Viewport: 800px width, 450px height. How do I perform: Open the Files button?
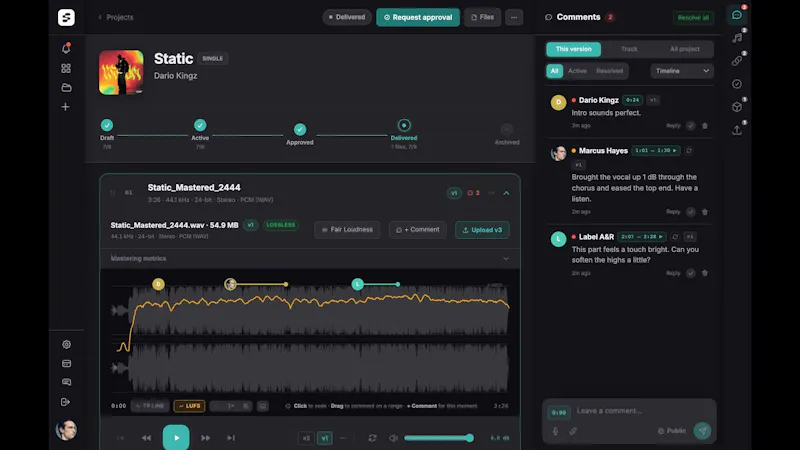[x=482, y=17]
